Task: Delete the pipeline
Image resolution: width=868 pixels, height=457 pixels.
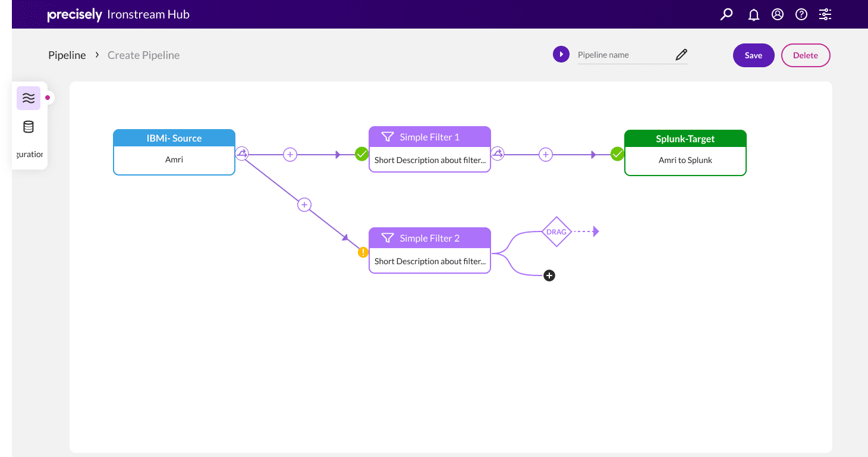Action: click(x=806, y=55)
